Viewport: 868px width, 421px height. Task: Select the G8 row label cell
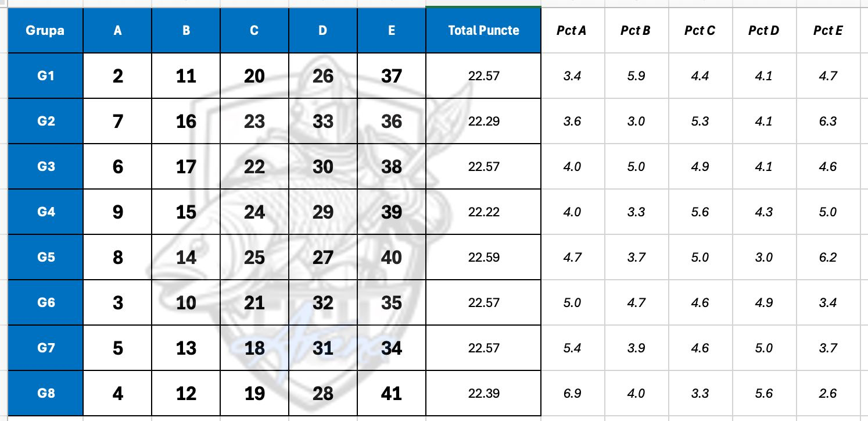pos(45,393)
